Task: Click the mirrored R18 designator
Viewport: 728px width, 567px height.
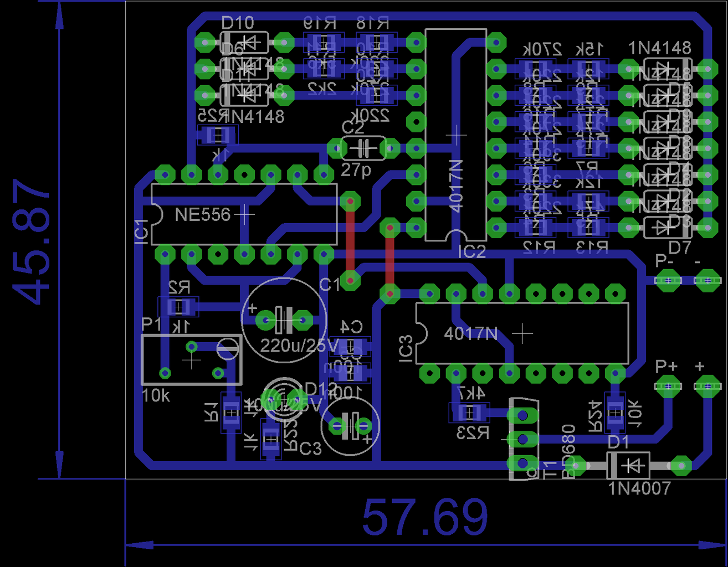Action: coord(372,23)
